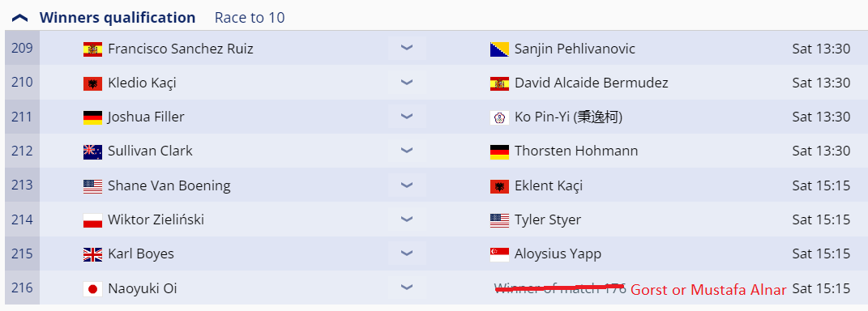Click Bosnia flag beside Sanjin Pehlivanovic
This screenshot has height=311, width=868.
(x=499, y=49)
